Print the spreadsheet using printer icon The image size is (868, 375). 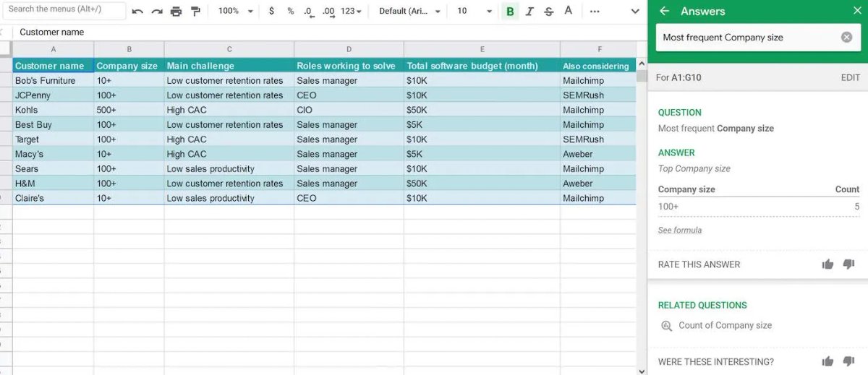click(x=176, y=12)
